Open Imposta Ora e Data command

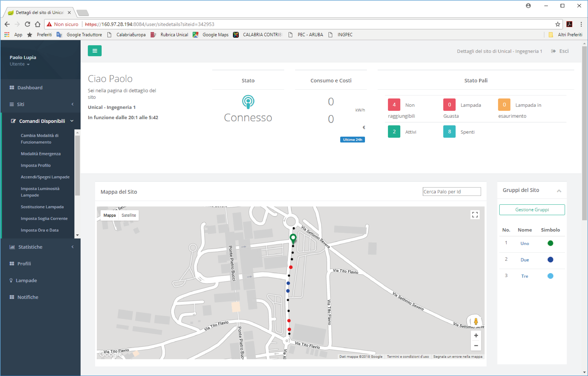point(40,230)
